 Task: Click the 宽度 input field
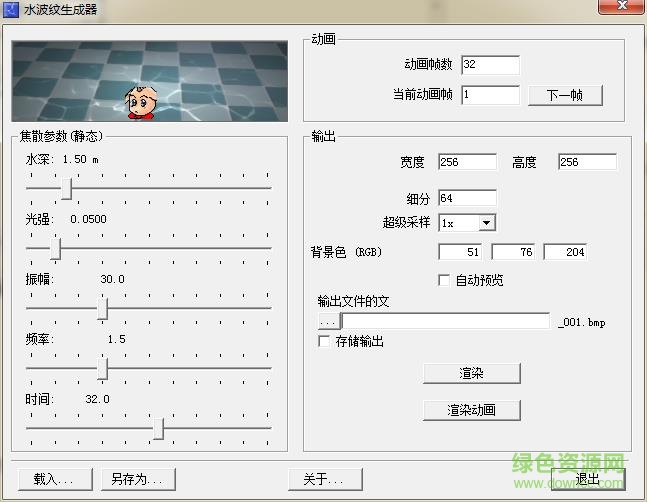(468, 162)
